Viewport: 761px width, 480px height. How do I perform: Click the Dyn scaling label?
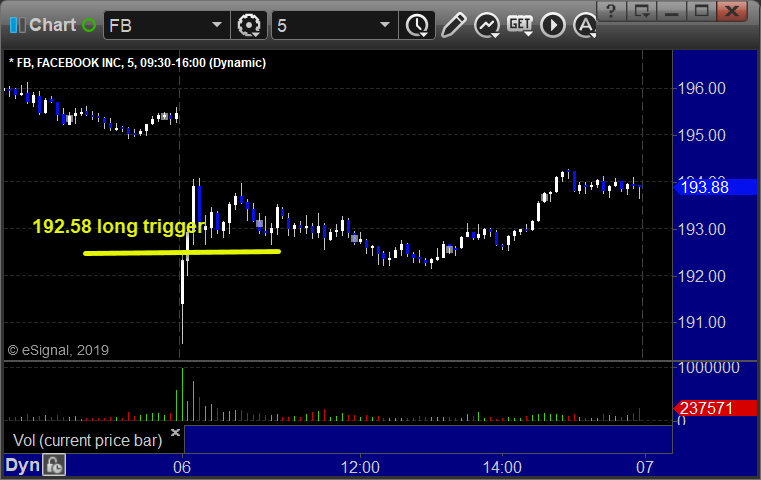22,465
